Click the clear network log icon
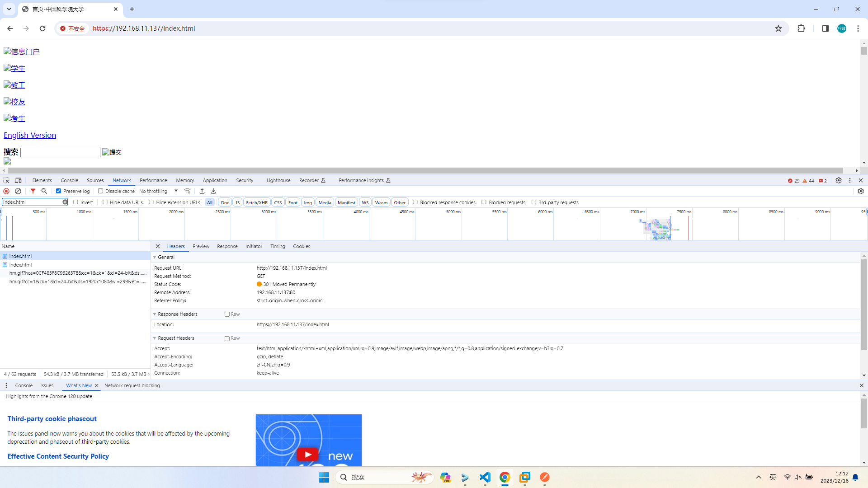Screen dimensions: 868x488 click(18, 191)
